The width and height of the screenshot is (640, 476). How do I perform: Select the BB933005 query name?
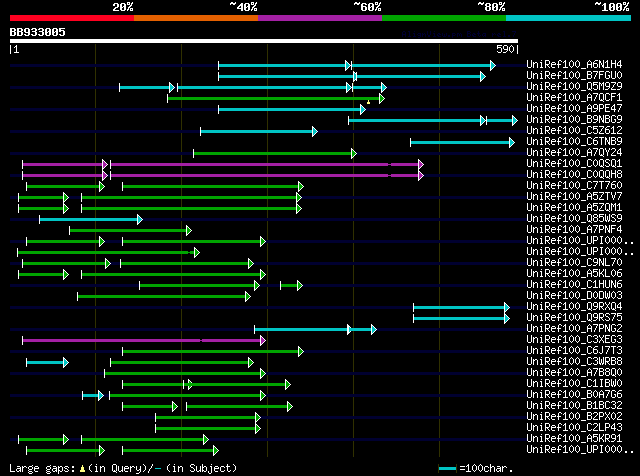coord(38,32)
